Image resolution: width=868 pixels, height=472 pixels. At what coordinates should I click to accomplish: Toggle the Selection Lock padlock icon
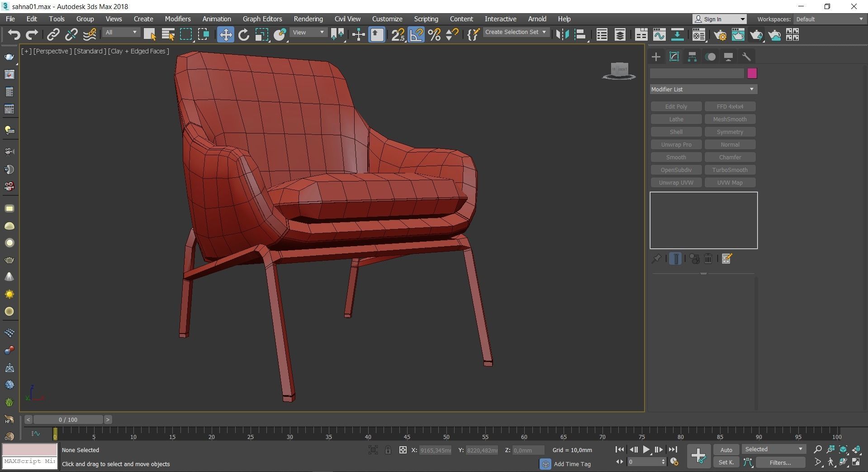tap(388, 450)
